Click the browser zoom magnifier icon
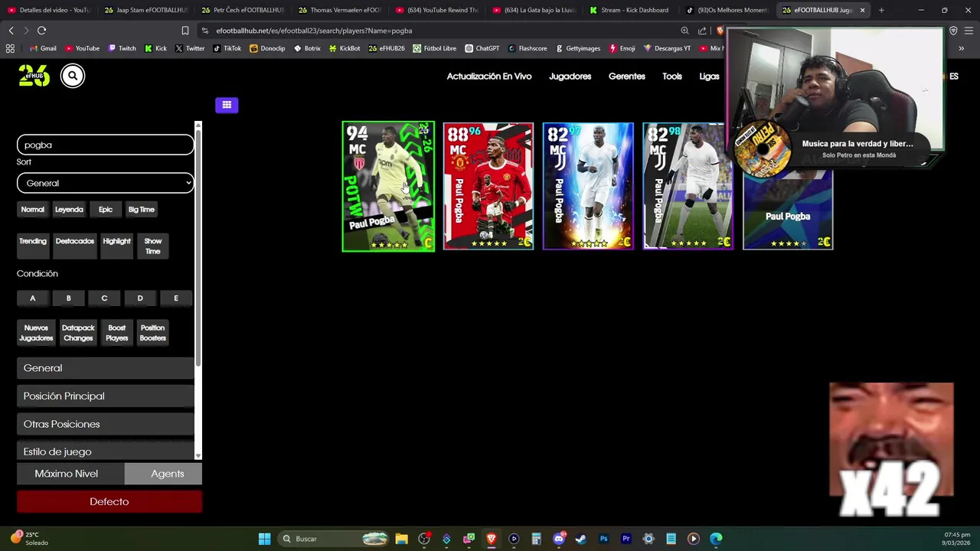The width and height of the screenshot is (980, 551). pyautogui.click(x=684, y=31)
